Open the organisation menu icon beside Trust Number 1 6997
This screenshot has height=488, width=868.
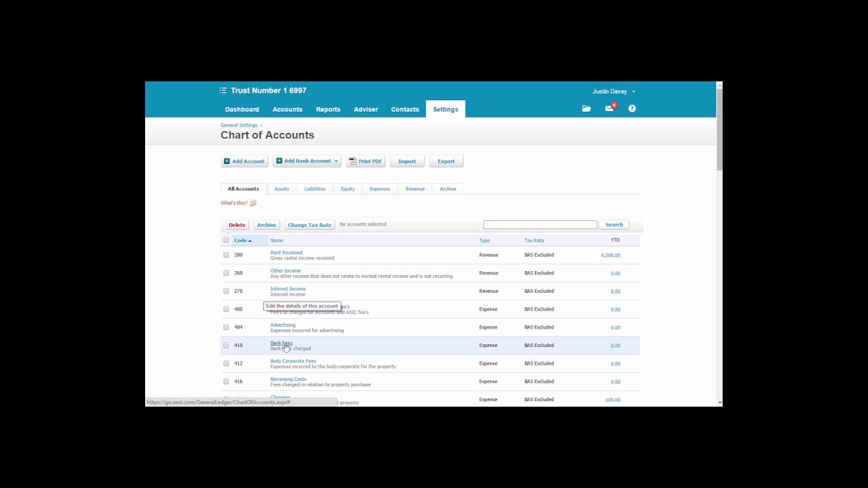point(223,90)
